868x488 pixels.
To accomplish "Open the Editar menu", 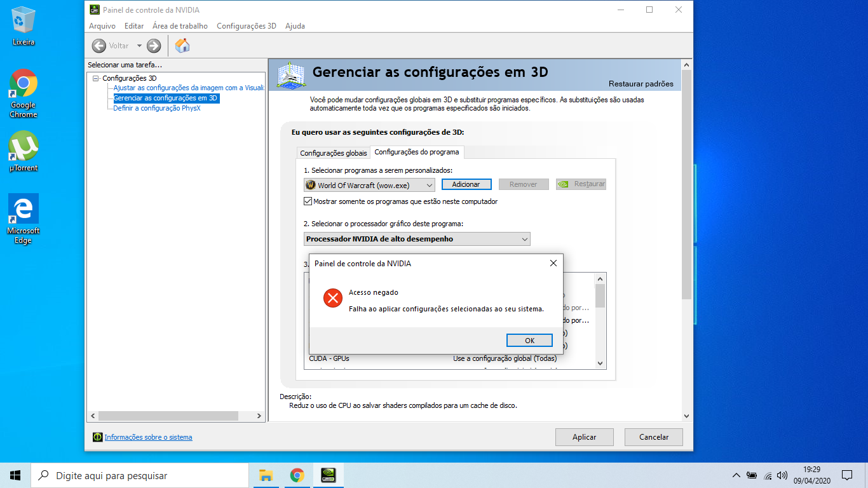I will (134, 26).
